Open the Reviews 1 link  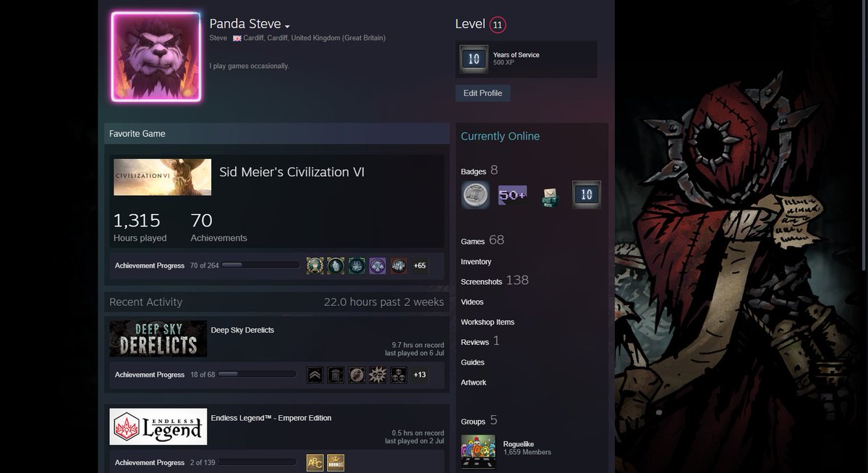(480, 341)
